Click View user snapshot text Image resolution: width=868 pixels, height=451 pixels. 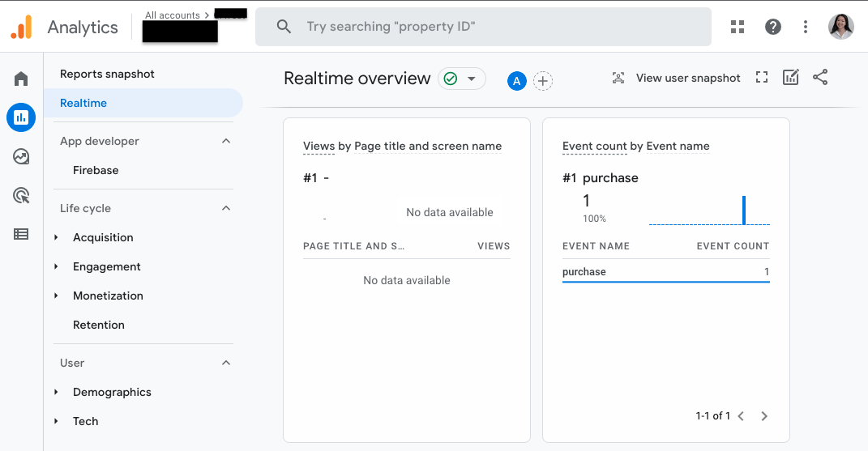(x=687, y=78)
